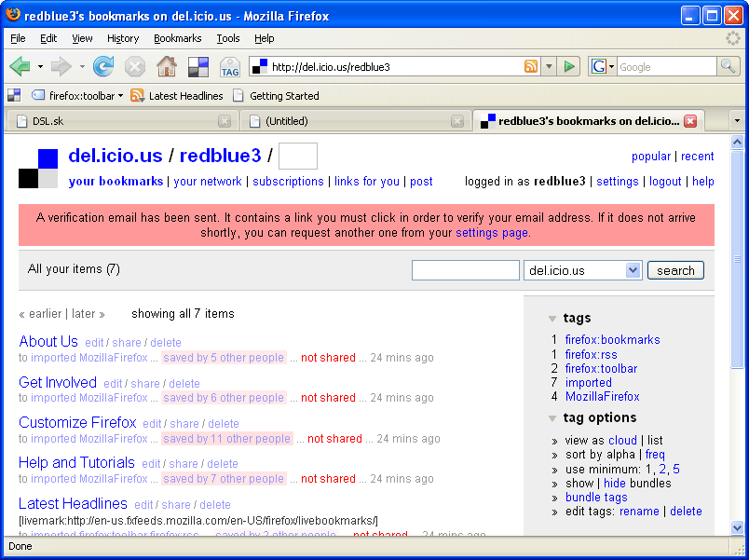Select the MozillaFirefox tag in sidebar

pos(603,397)
